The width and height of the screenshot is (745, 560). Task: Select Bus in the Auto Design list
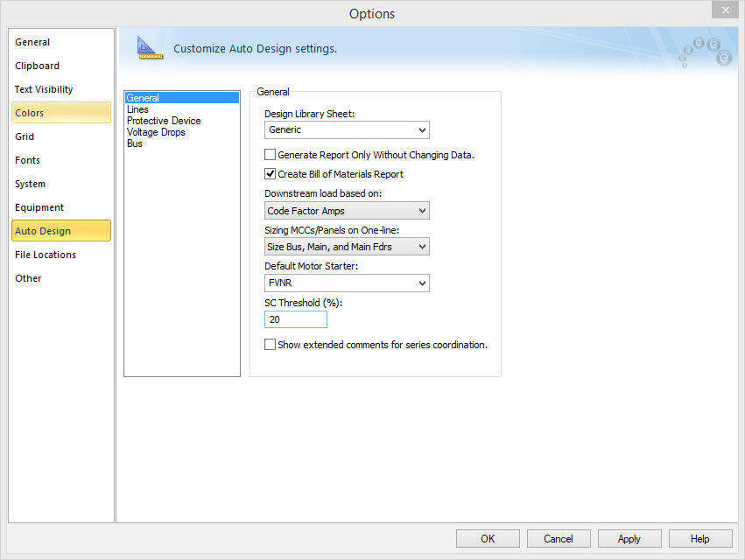[x=135, y=143]
